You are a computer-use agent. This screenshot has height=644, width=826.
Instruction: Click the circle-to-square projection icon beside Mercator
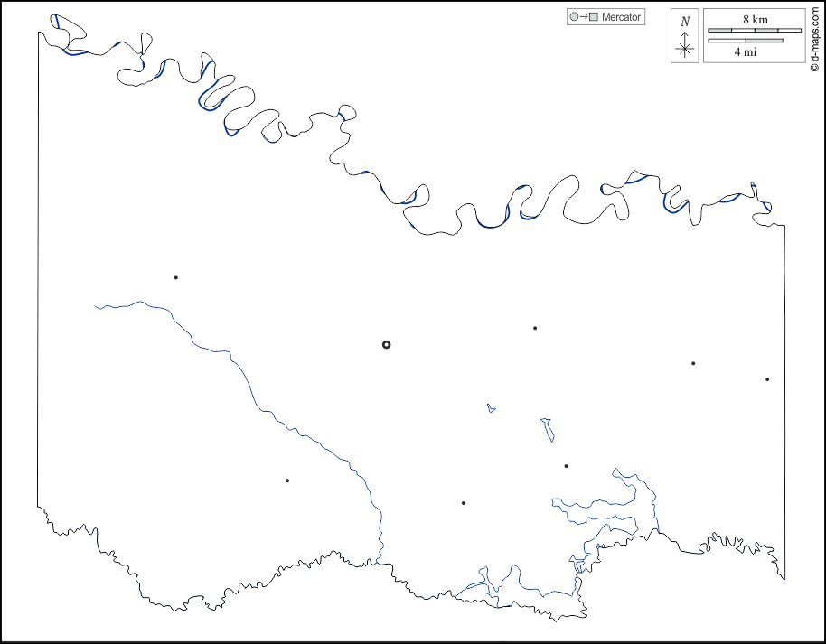click(584, 17)
